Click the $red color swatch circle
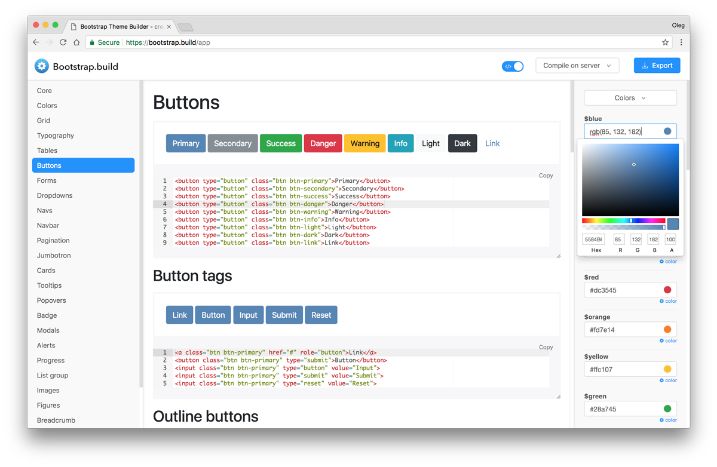 click(x=667, y=290)
